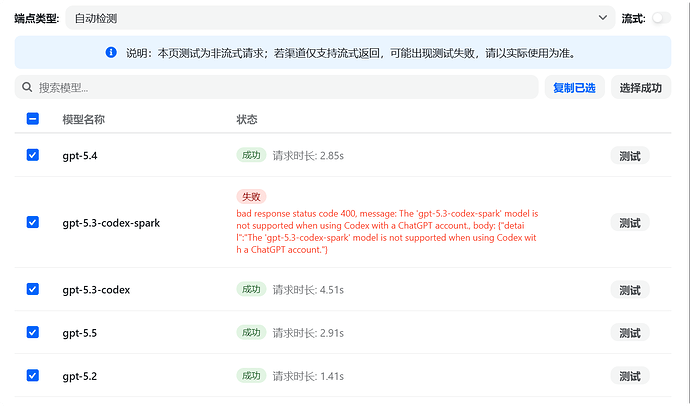Screen dimensions: 690x406
Task: Click the 失败 status badge
Action: pyautogui.click(x=251, y=196)
